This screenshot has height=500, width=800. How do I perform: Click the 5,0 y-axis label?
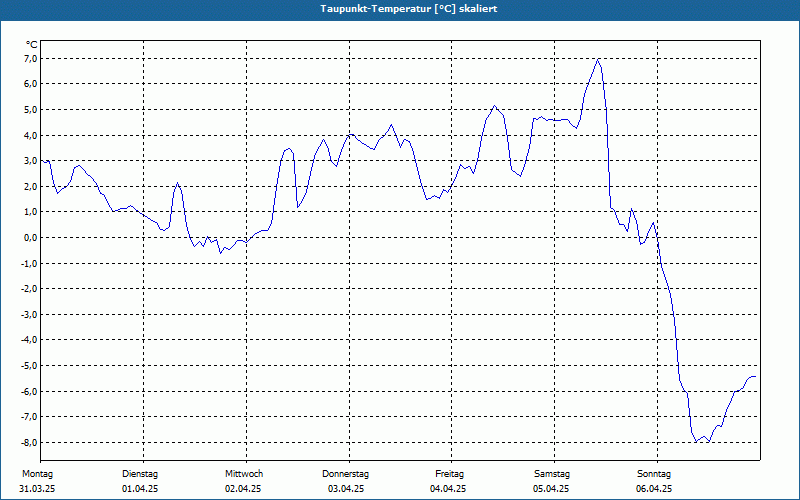30,110
